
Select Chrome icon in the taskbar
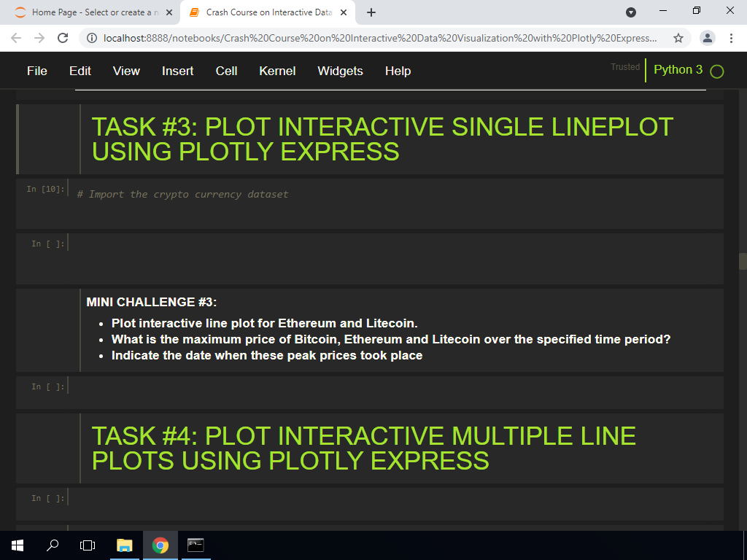point(160,545)
